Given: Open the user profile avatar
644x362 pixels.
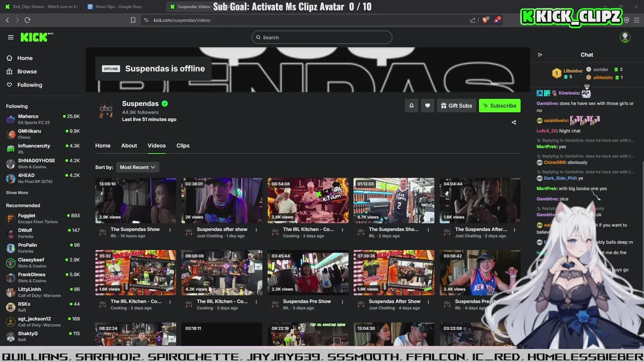Looking at the screenshot, I should pyautogui.click(x=625, y=37).
